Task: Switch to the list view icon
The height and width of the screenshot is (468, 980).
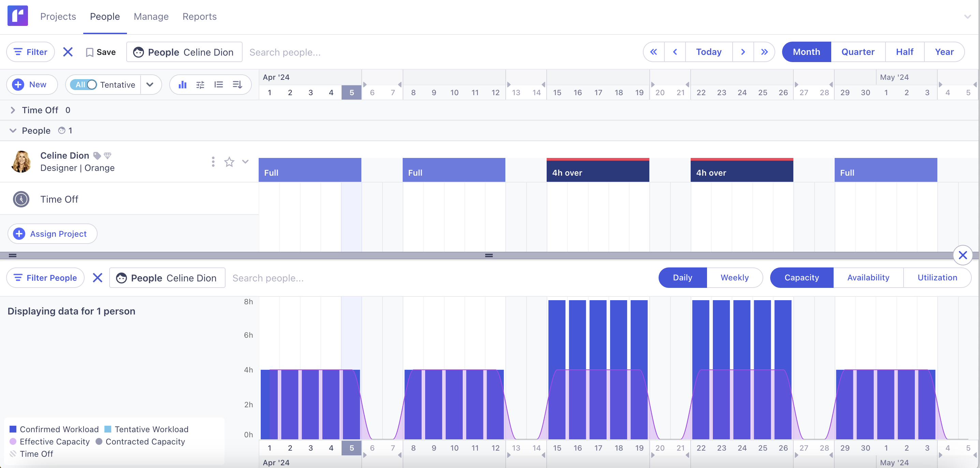Action: pyautogui.click(x=219, y=84)
